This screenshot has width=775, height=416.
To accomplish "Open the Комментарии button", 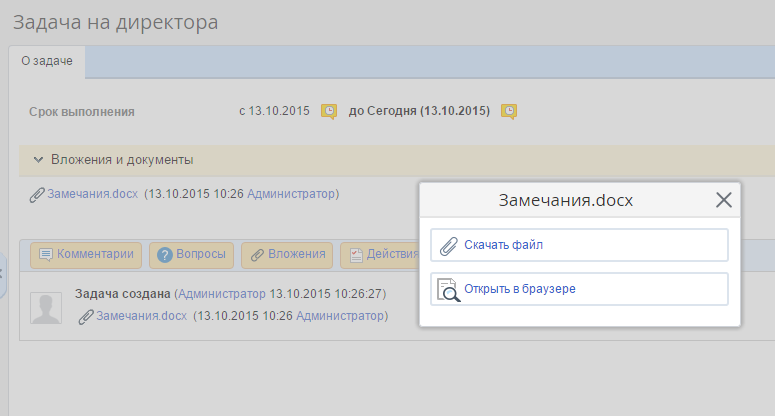I will [85, 255].
